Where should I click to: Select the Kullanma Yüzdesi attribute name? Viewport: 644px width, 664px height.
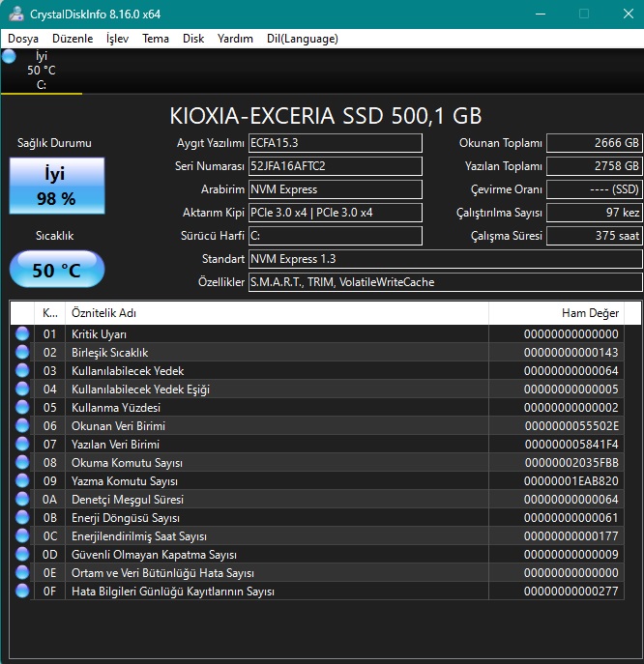(116, 407)
